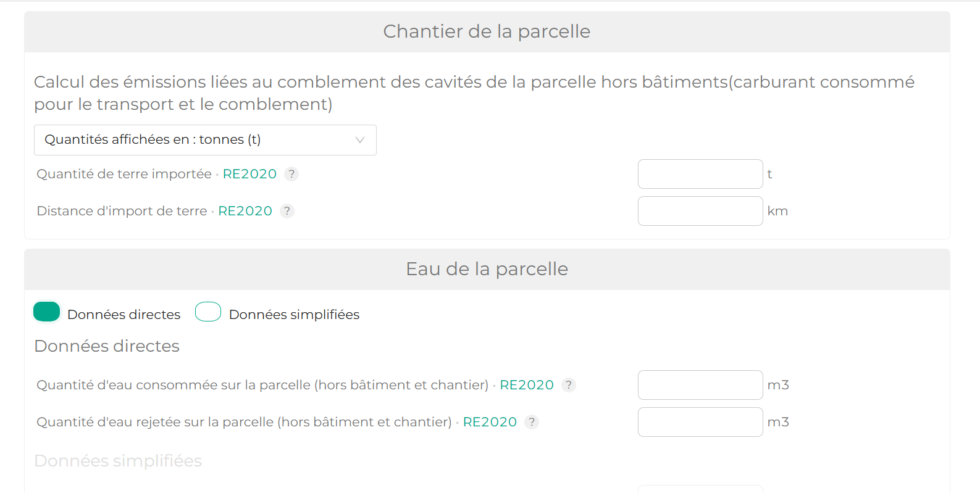Open help for Quantité d'eau rejetée field
980x493 pixels.
click(x=532, y=422)
